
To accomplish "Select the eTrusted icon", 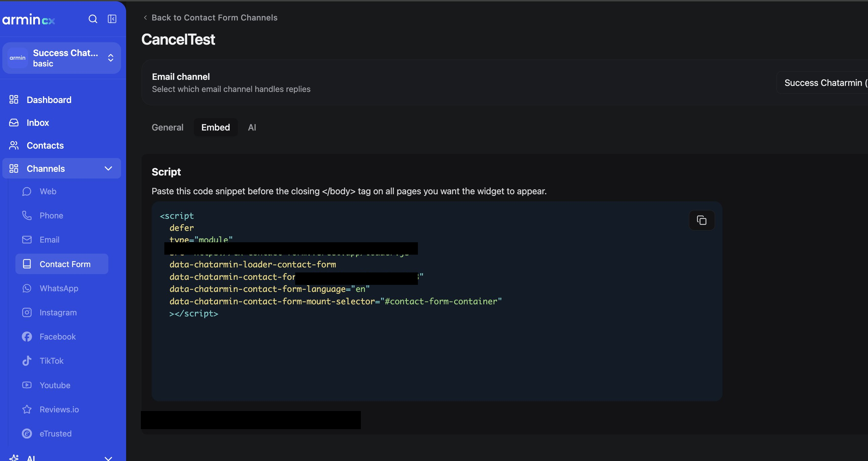I will (26, 433).
